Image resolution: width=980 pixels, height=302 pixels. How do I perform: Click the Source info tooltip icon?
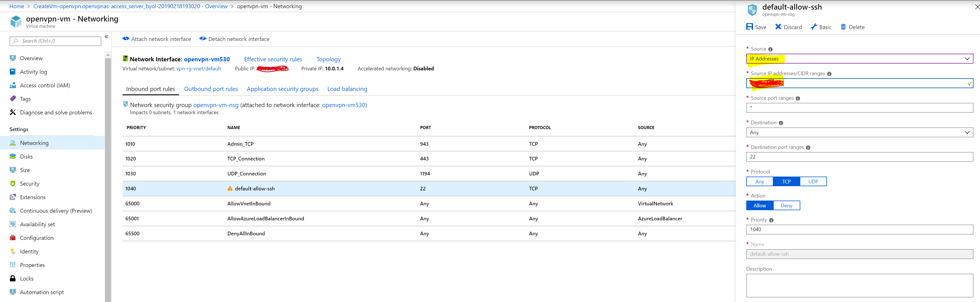[770, 49]
